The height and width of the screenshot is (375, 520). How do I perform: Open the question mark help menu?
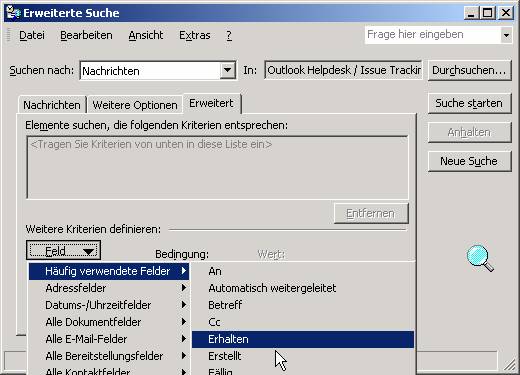point(229,35)
